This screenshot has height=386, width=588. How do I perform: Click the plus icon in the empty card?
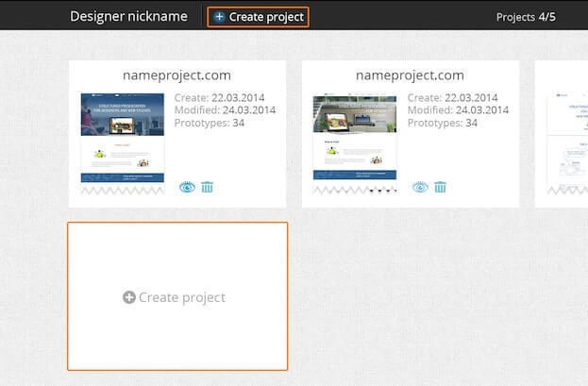tap(129, 297)
